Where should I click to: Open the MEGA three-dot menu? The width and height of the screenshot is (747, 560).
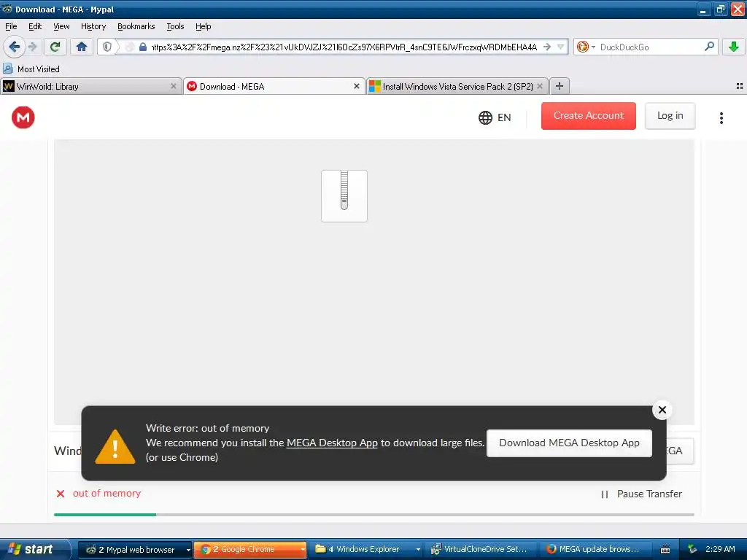tap(721, 117)
